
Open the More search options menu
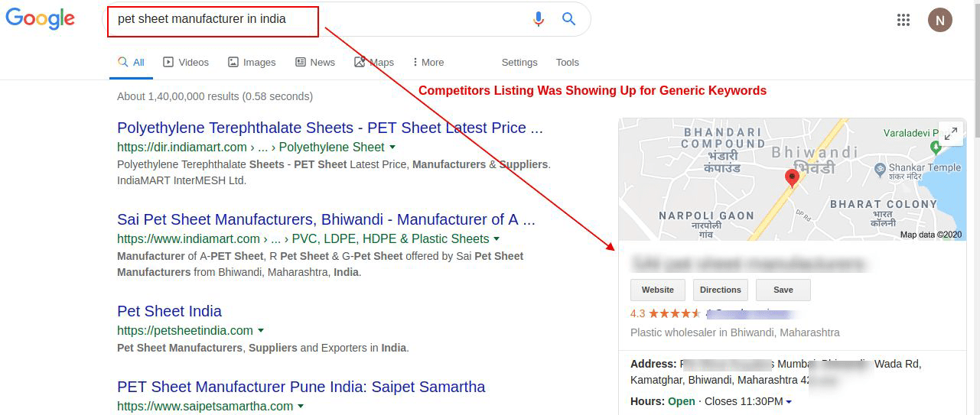pos(428,63)
